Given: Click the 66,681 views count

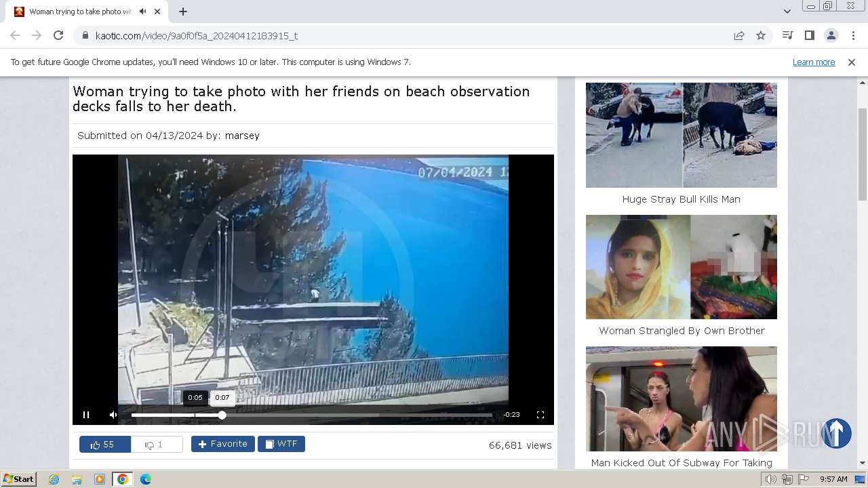Looking at the screenshot, I should pos(520,445).
